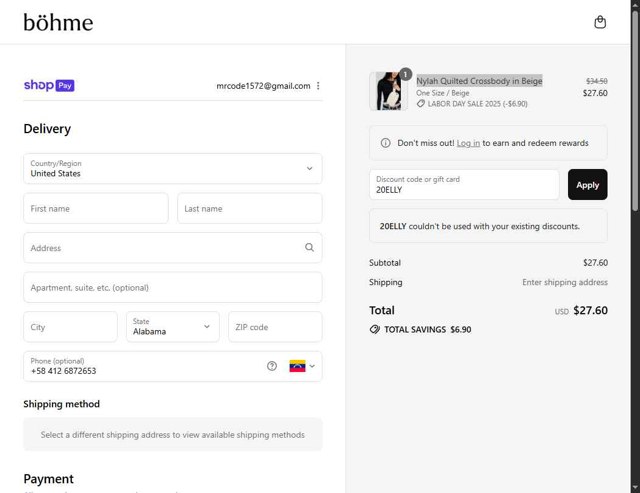Focus the First name field
640x493 pixels.
96,208
